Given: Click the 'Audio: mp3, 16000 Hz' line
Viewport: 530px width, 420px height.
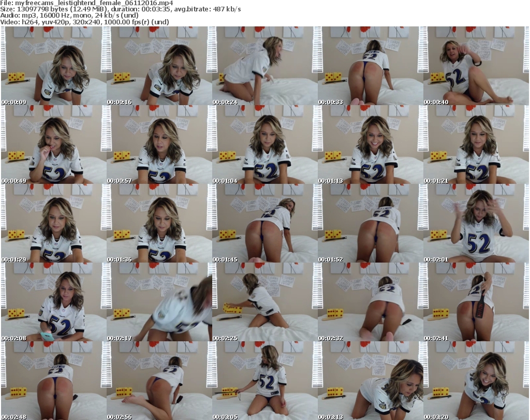Looking at the screenshot, I should click(x=69, y=16).
